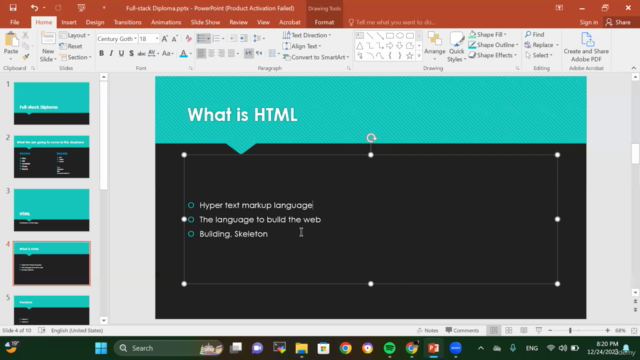Toggle Underline formatting

(x=121, y=53)
